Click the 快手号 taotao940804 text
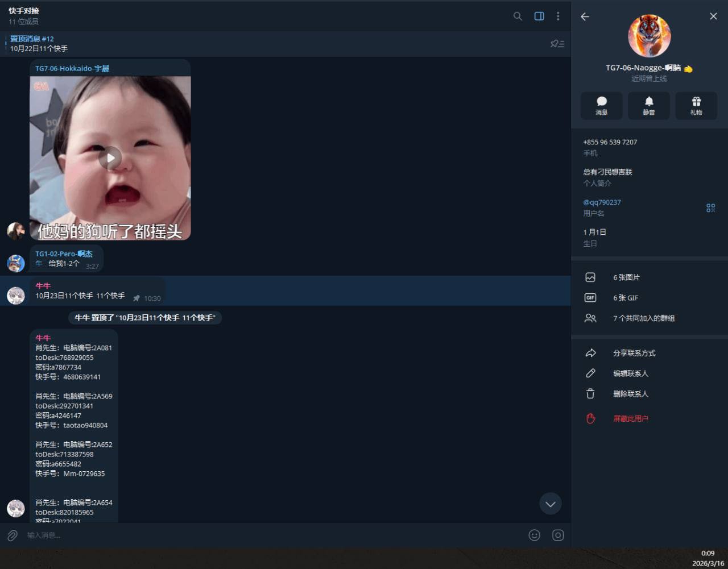Screen dimensions: 728x569 tap(72, 425)
